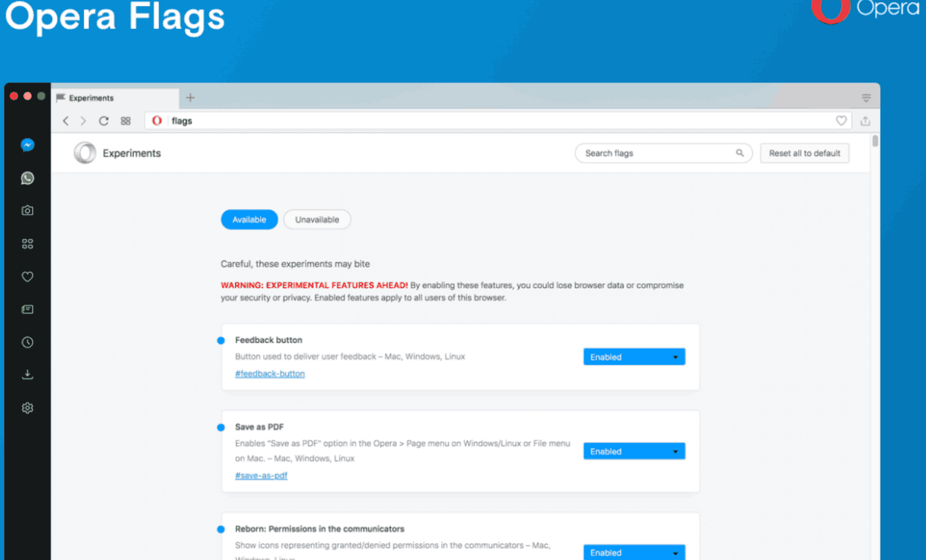The width and height of the screenshot is (926, 560).
Task: Open the Save as PDF Enabled dropdown
Action: 634,451
